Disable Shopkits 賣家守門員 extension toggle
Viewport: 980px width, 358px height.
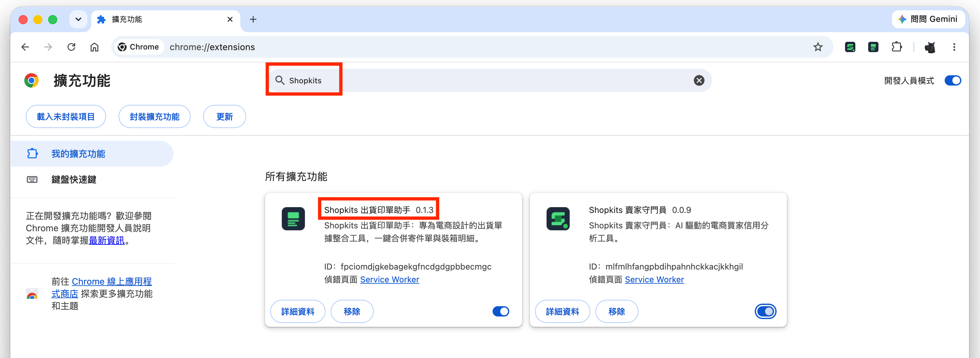point(765,312)
